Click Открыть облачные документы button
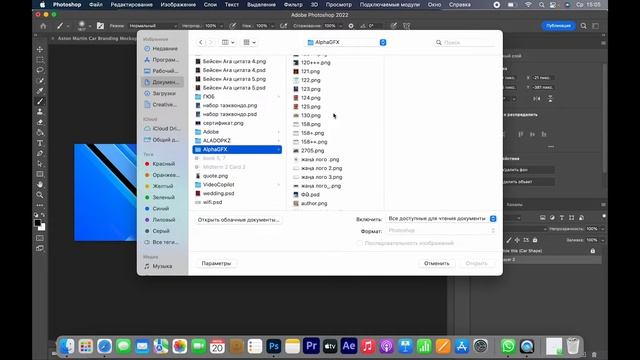The image size is (640, 360). click(238, 220)
